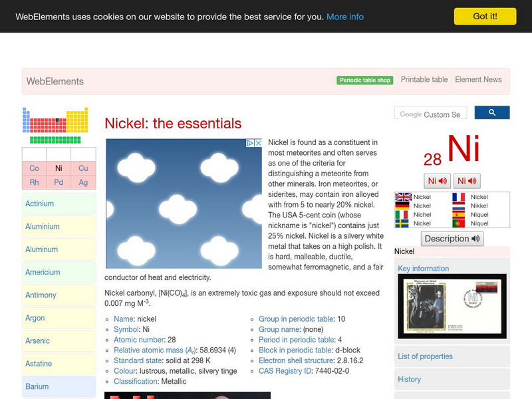Click the large red Ni symbol
The width and height of the screenshot is (532, 399).
pyautogui.click(x=464, y=148)
